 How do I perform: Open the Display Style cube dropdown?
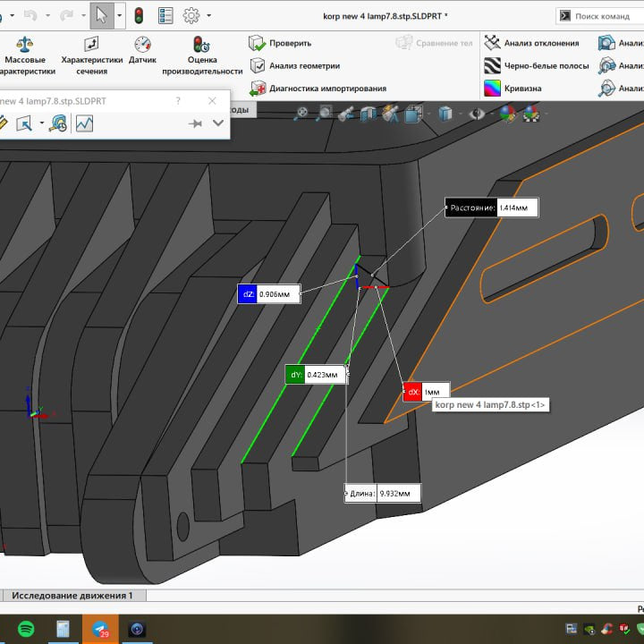pos(445,113)
